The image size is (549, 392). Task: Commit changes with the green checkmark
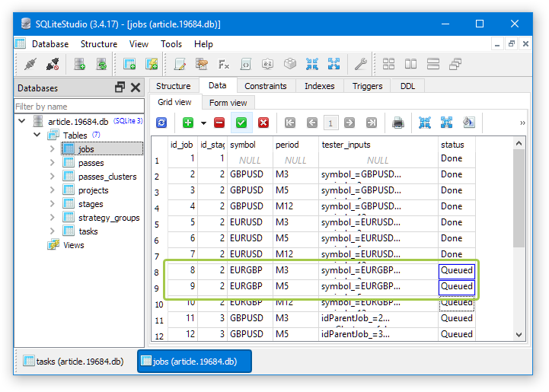click(x=241, y=123)
